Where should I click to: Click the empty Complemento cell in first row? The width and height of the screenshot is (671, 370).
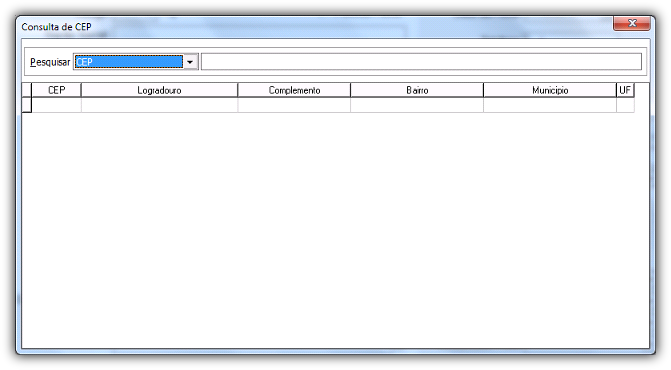[294, 105]
